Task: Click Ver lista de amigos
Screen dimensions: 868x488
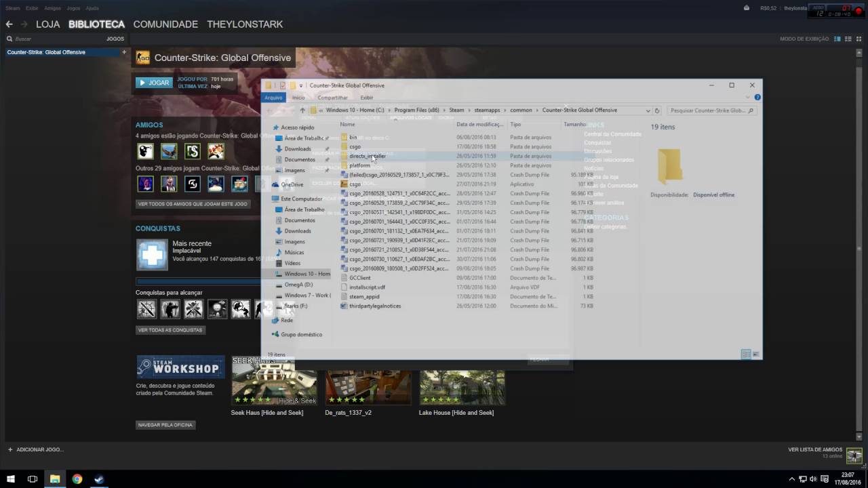Action: tap(815, 449)
